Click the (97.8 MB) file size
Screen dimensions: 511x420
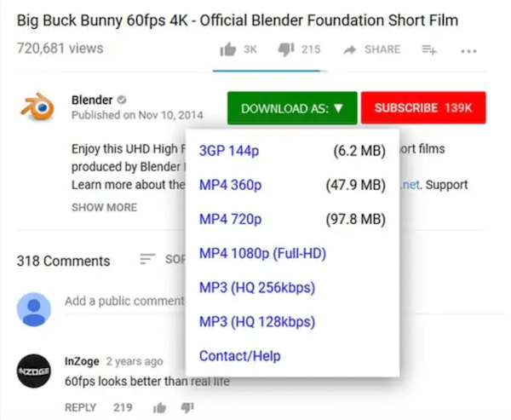point(356,219)
